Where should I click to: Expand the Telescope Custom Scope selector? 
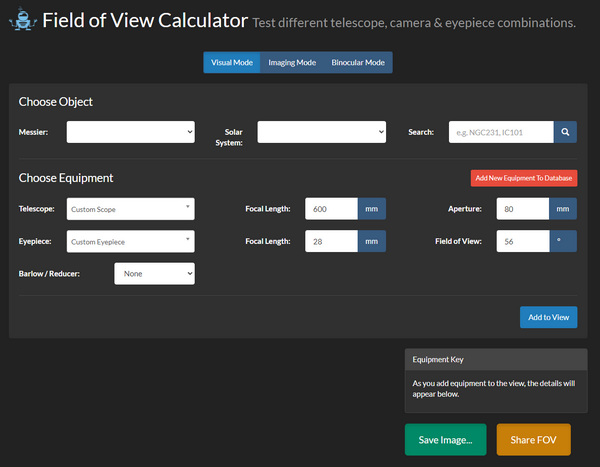tap(130, 209)
